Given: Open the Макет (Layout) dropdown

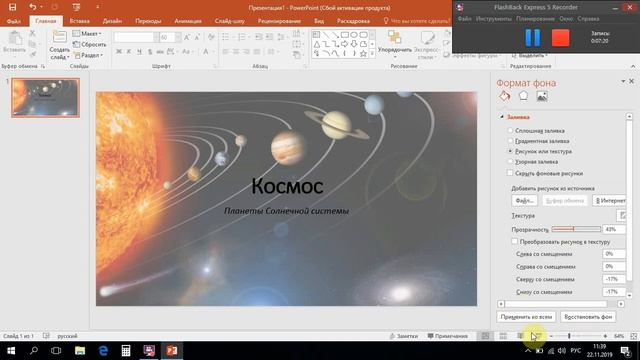Looking at the screenshot, I should click(x=87, y=33).
